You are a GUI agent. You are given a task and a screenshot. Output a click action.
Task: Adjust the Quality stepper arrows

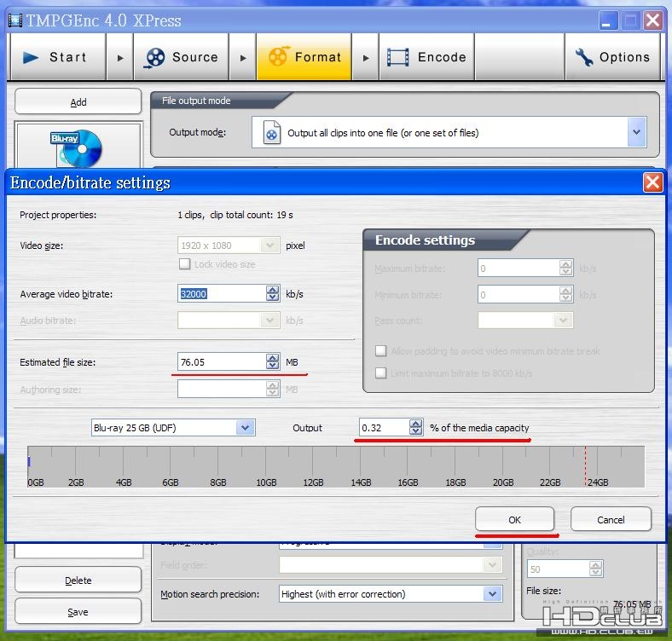[596, 569]
